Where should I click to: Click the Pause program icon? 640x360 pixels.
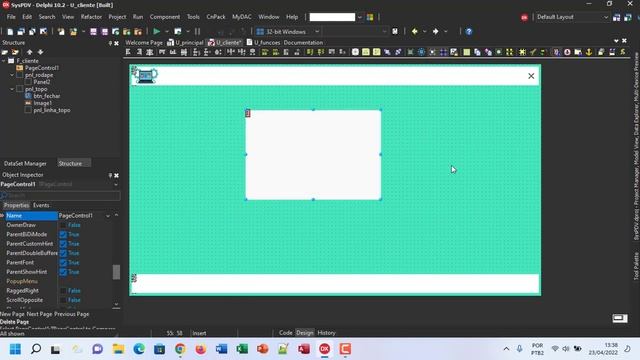(198, 31)
